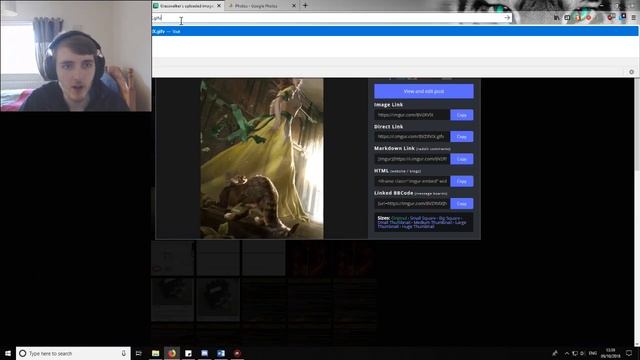Click the taskbar clock and date
Screen dimensions: 640x360
click(611, 353)
